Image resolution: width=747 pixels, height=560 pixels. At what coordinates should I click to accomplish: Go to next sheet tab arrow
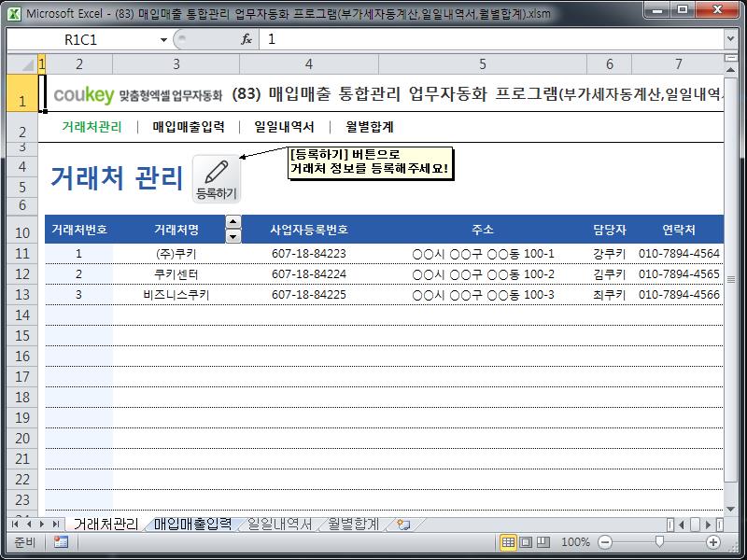click(x=42, y=525)
